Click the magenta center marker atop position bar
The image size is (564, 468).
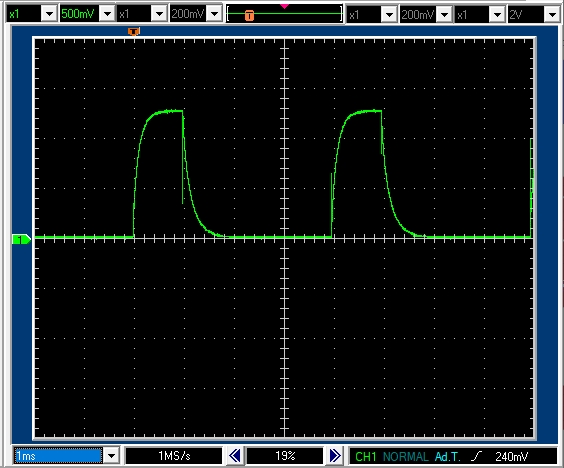pyautogui.click(x=285, y=6)
